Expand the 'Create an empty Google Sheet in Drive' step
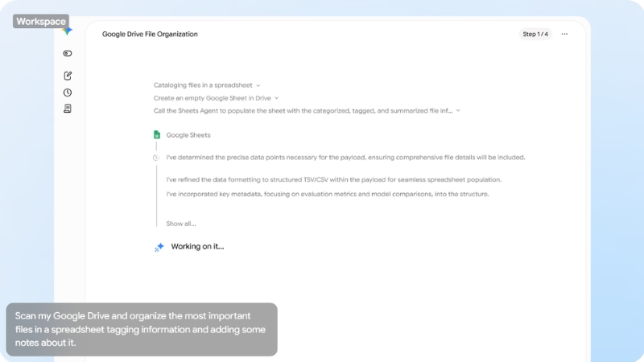 point(216,98)
